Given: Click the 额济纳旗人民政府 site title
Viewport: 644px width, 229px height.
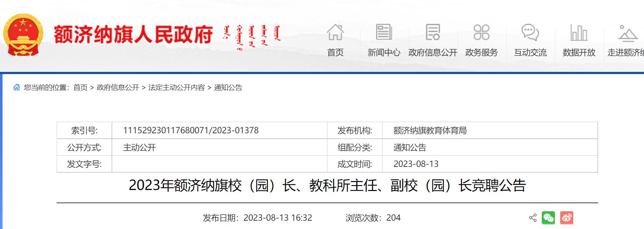Looking at the screenshot, I should click(x=134, y=35).
